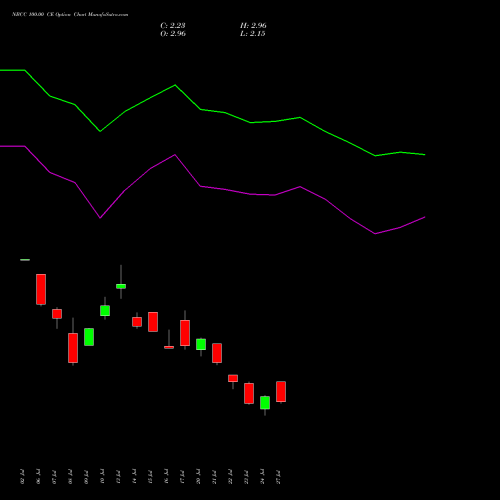This screenshot has width=500, height=500.
Task: Select the high value 'H: 2.96'
Action: click(253, 26)
